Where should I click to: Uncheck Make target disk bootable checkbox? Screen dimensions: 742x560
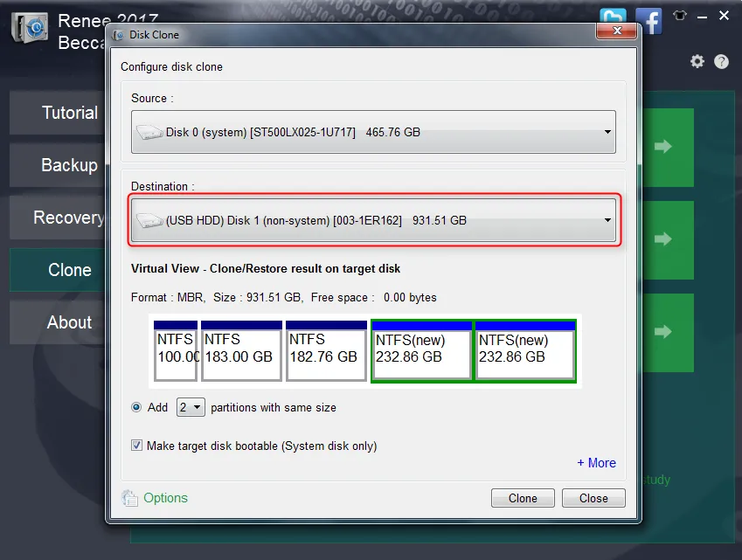[x=136, y=446]
